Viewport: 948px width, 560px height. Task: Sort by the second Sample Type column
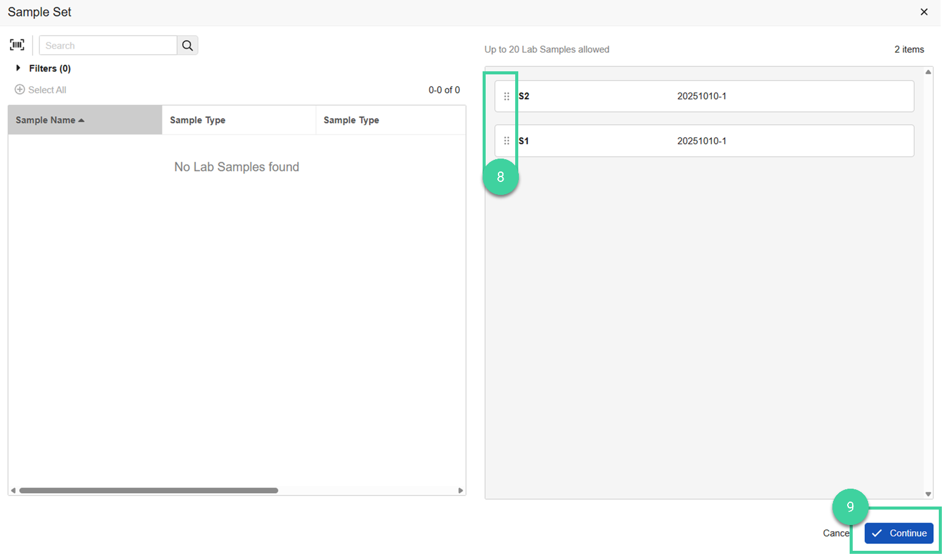point(351,120)
